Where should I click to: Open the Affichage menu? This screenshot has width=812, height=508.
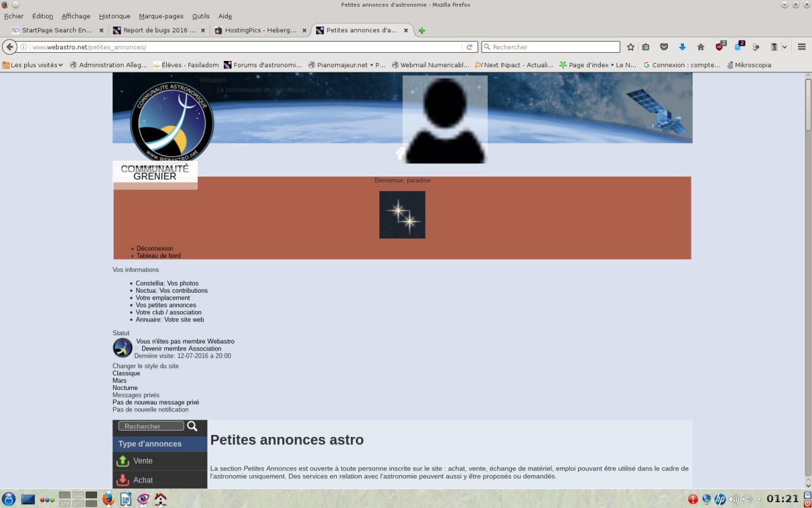76,16
